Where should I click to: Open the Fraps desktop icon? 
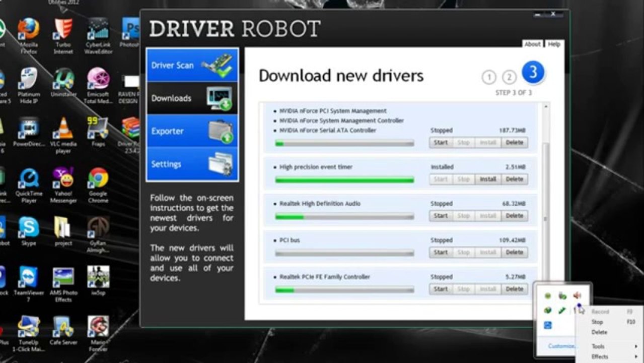(x=98, y=132)
